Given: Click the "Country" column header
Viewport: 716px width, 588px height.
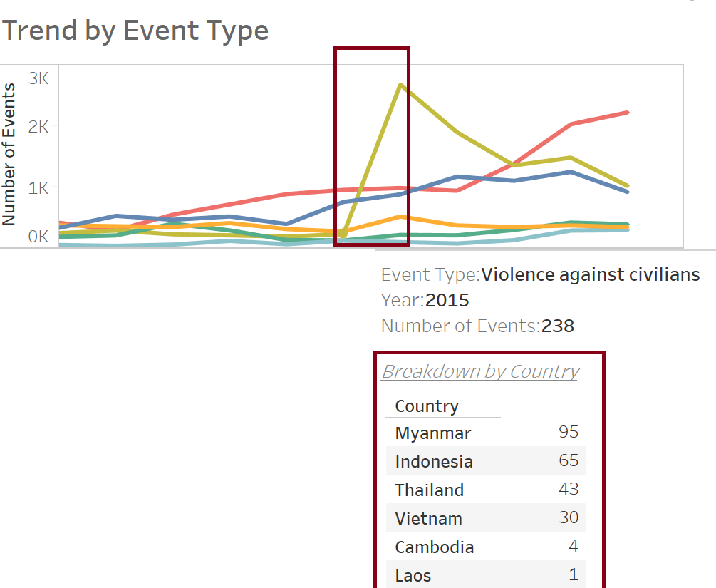Looking at the screenshot, I should [427, 406].
